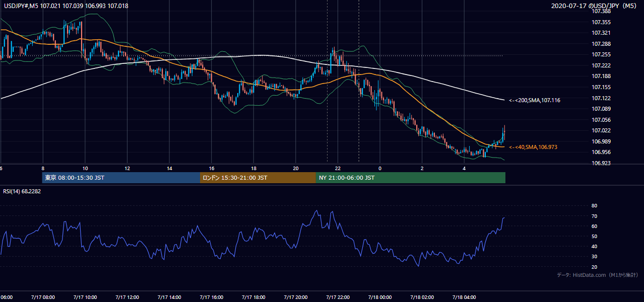Click price axis value 107.388

(x=601, y=12)
